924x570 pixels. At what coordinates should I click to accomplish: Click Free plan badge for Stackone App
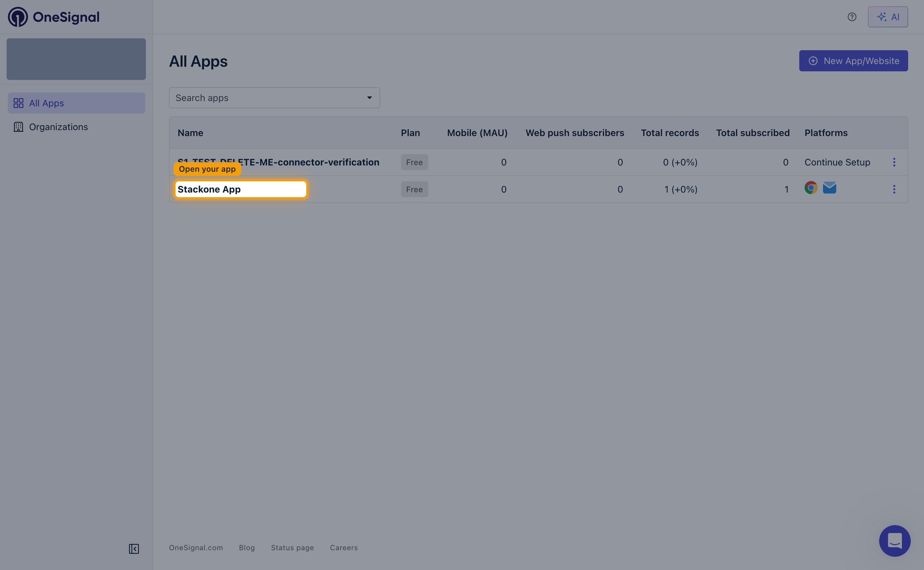pyautogui.click(x=414, y=189)
